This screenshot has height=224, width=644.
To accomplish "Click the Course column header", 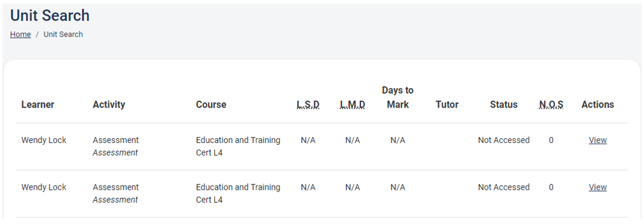I will tap(211, 105).
